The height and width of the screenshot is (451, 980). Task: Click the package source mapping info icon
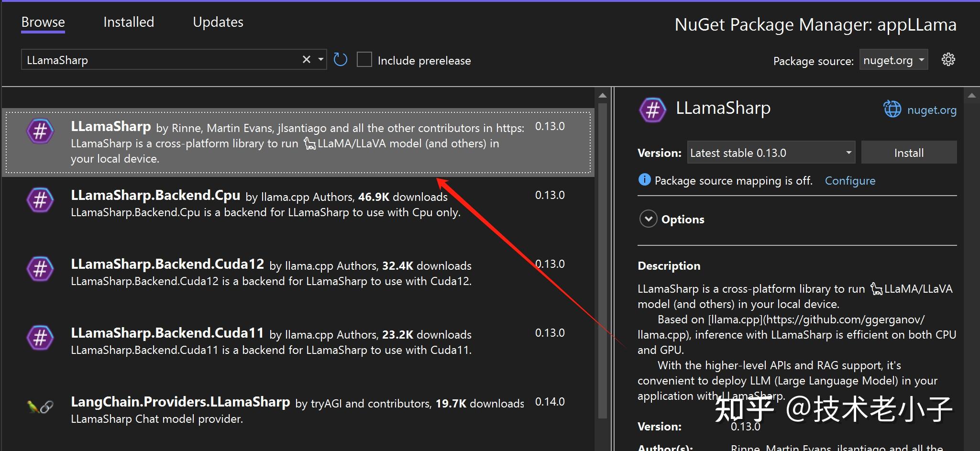pos(644,180)
